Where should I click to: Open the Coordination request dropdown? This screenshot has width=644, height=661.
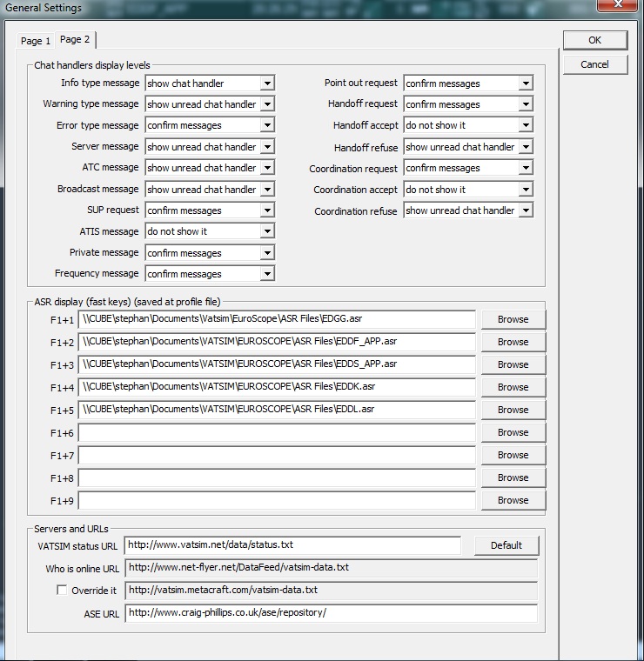coord(468,168)
